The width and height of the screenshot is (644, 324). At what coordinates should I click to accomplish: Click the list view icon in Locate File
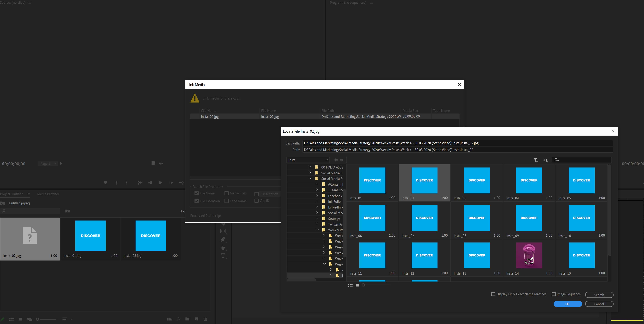pos(350,285)
